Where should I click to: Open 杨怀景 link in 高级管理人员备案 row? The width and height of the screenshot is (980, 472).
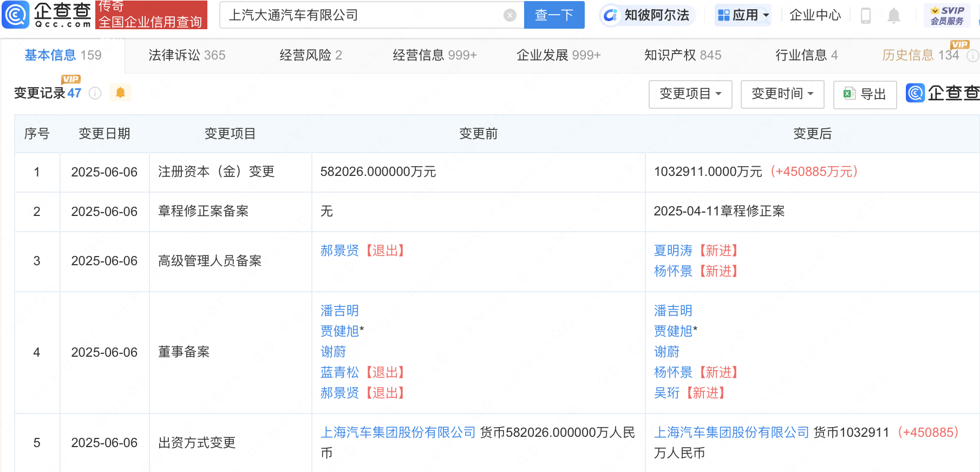click(673, 271)
